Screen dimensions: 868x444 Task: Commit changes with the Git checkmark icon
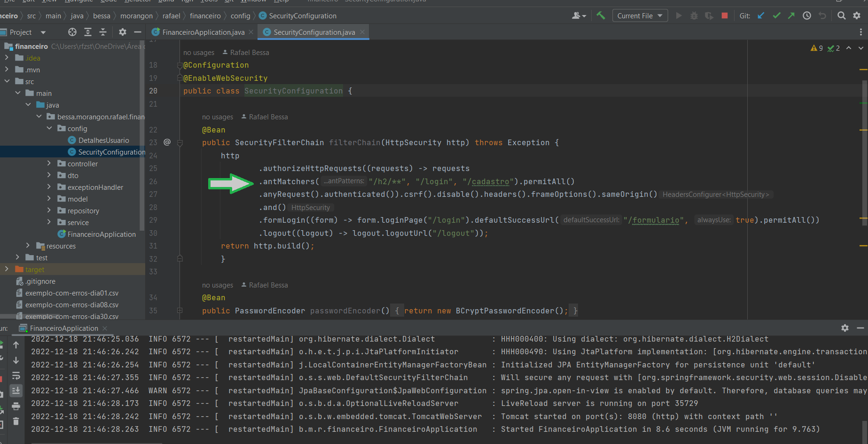pyautogui.click(x=776, y=16)
